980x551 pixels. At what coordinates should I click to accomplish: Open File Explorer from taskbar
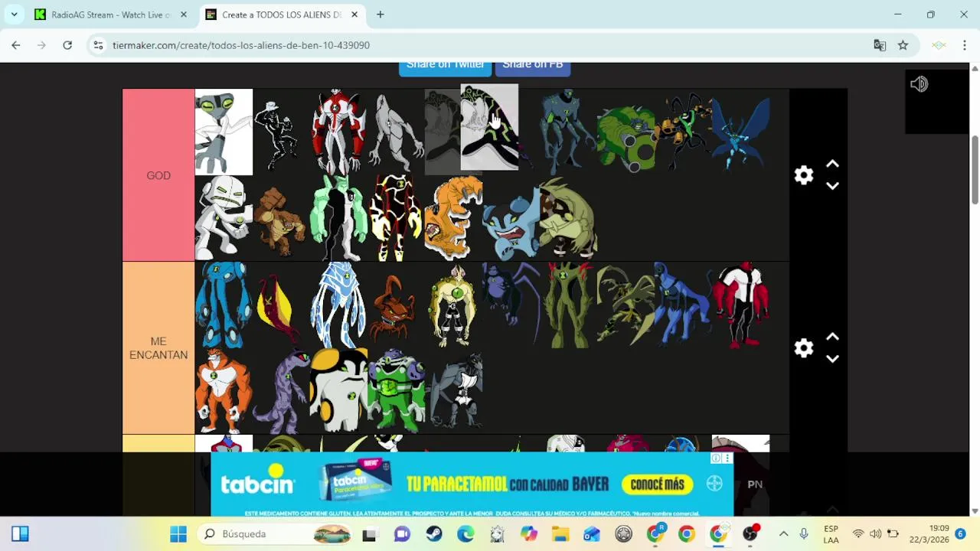pyautogui.click(x=560, y=534)
